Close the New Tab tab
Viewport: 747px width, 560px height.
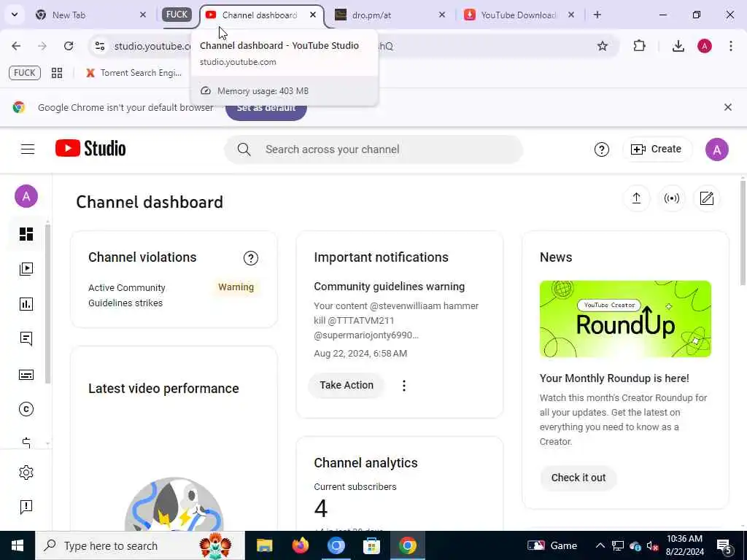[143, 15]
